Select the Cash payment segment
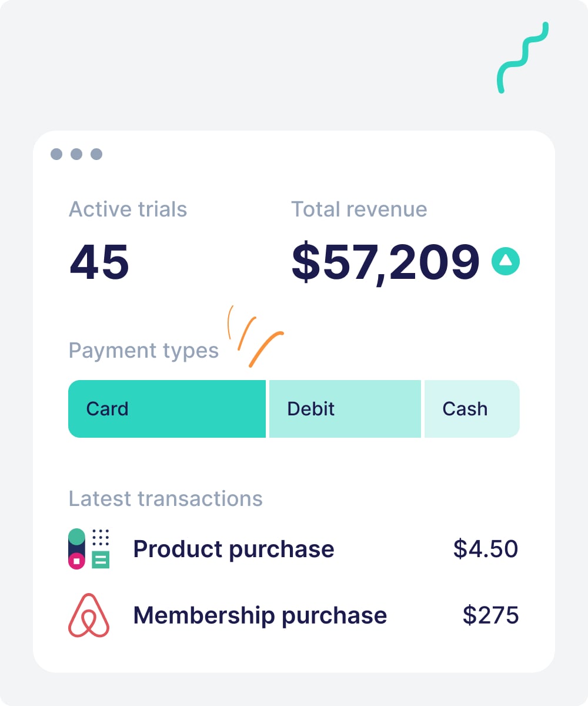This screenshot has height=706, width=588. 472,409
